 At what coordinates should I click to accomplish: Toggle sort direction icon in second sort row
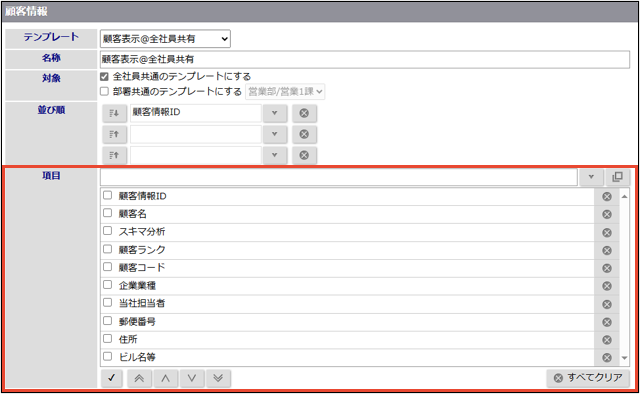click(114, 134)
